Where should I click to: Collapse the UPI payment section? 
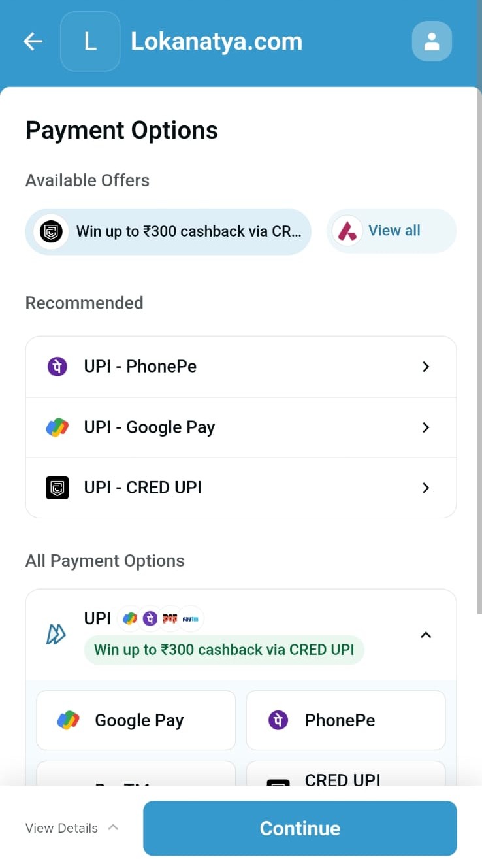pos(426,635)
